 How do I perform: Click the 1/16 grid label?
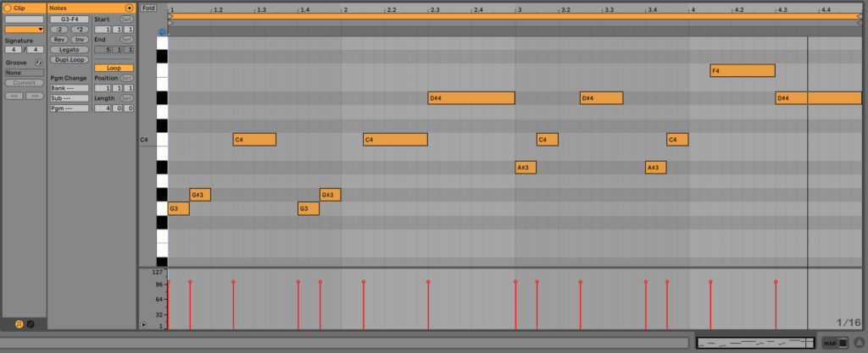(x=848, y=322)
